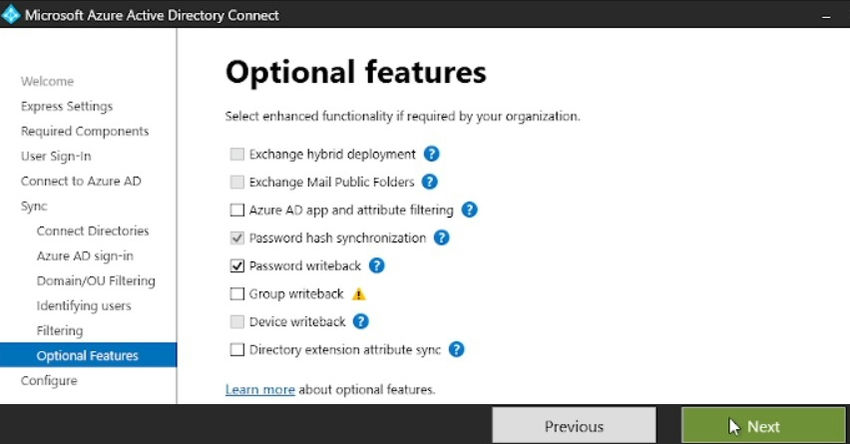Screen dimensions: 850x444
Task: Go to the Configure step
Action: tap(49, 381)
